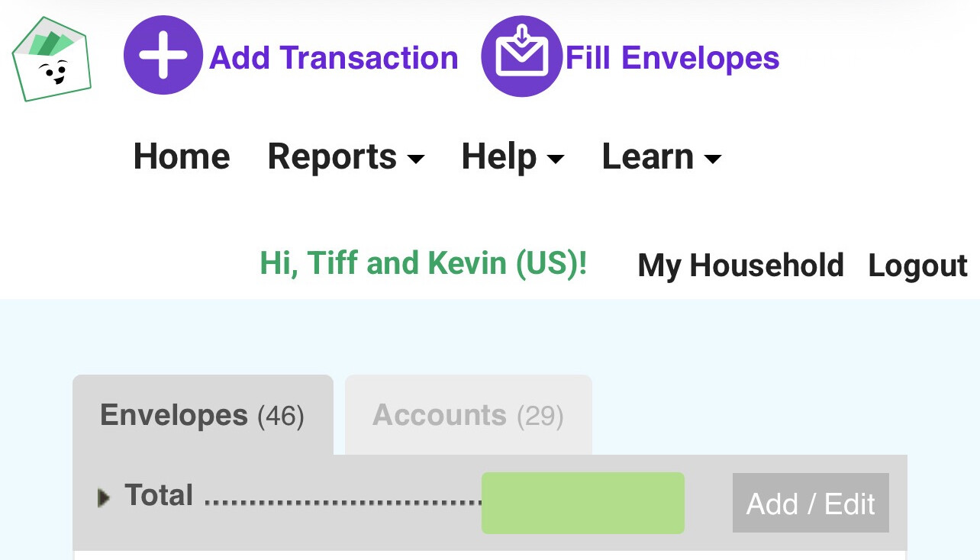Click the caret arrow beside Help
The height and width of the screenshot is (560, 980).
pyautogui.click(x=556, y=159)
